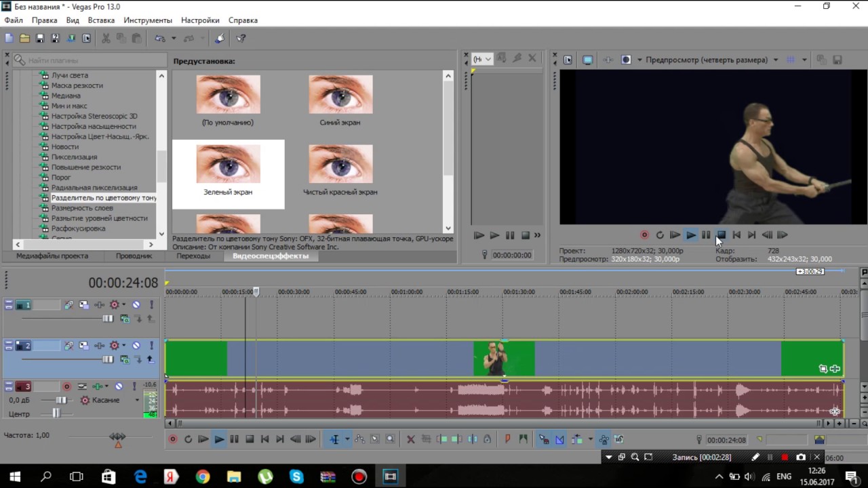Click the preview overlays grid icon
Viewport: 868px width, 488px height.
(x=791, y=60)
